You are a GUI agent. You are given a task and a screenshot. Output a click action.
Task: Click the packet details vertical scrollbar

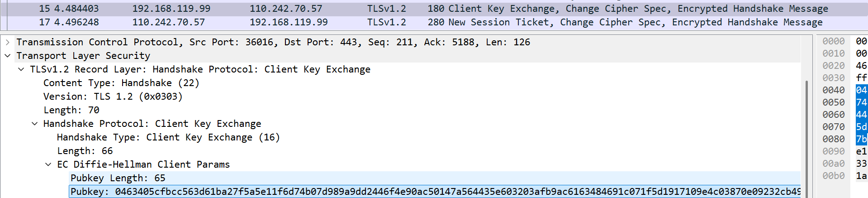[x=806, y=136]
